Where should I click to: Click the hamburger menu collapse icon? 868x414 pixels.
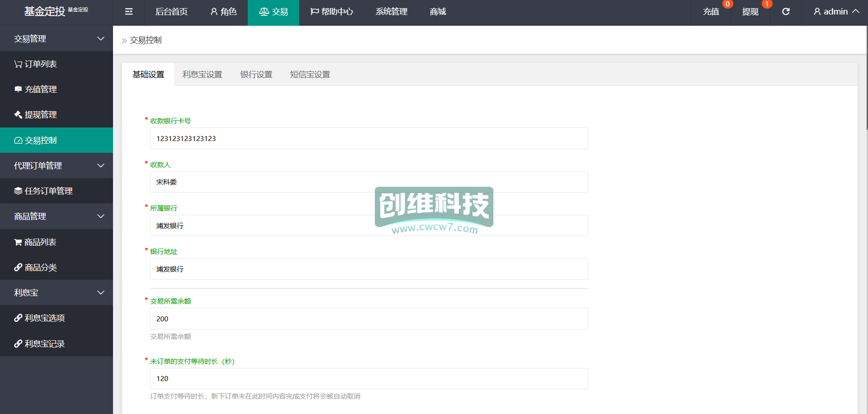pos(129,12)
